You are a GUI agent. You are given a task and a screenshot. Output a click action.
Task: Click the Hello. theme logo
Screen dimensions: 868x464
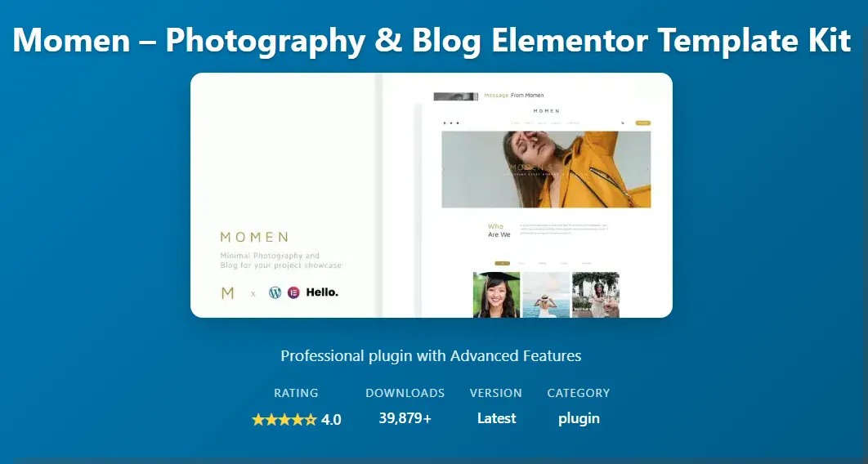pyautogui.click(x=322, y=292)
